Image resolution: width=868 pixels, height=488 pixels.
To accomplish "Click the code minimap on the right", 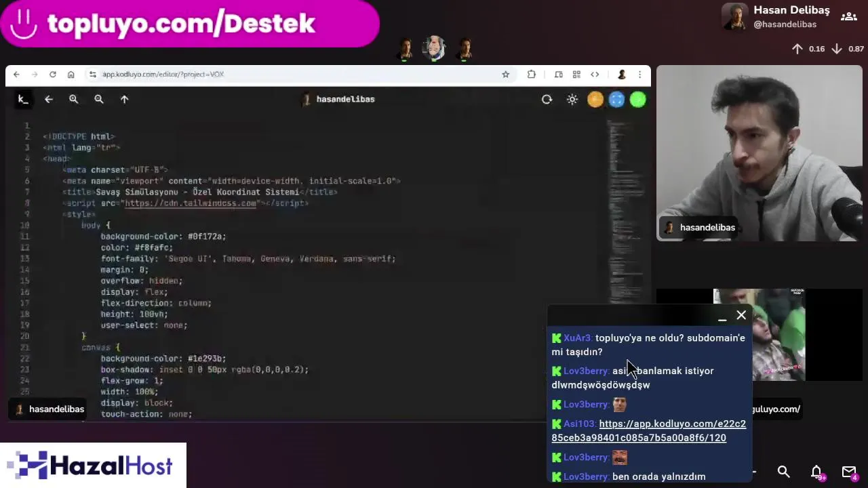I will click(626, 210).
